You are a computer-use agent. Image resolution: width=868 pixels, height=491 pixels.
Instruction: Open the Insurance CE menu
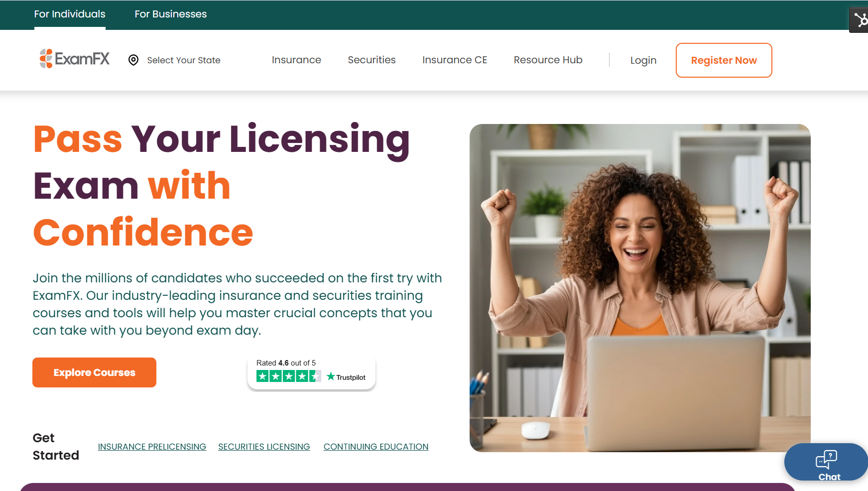[455, 60]
